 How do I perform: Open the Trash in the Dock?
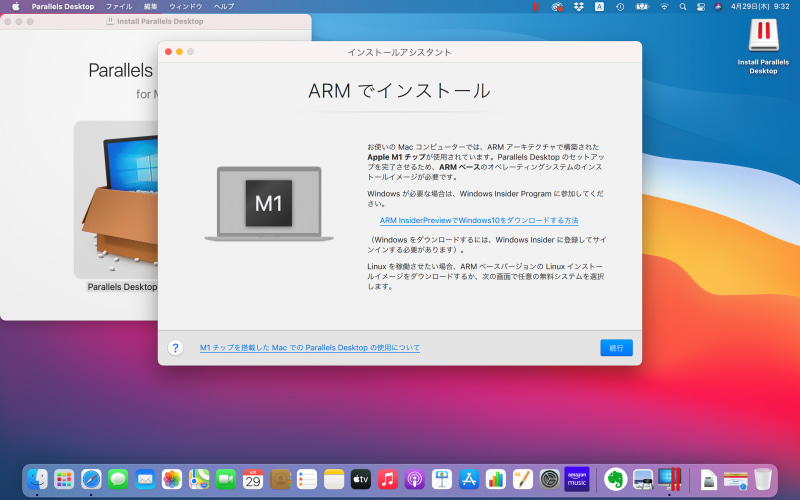763,479
